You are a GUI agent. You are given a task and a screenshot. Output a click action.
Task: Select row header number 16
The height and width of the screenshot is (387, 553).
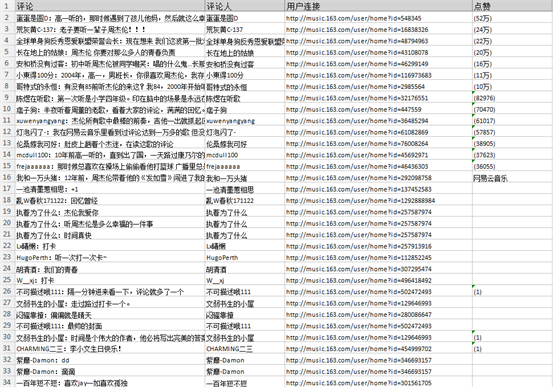7,177
